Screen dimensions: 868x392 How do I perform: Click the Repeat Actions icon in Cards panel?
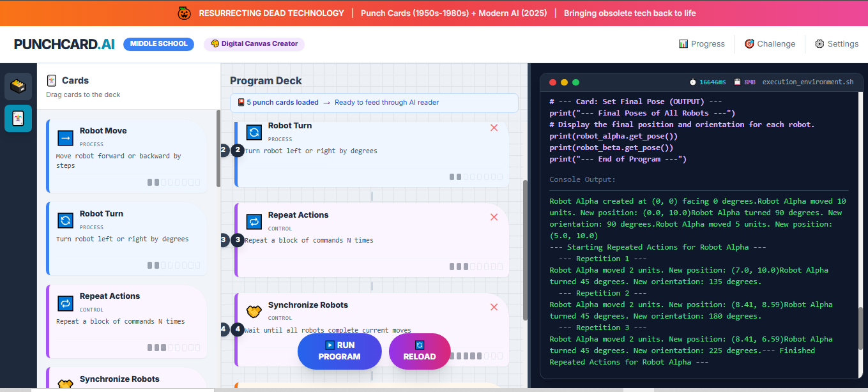[66, 303]
